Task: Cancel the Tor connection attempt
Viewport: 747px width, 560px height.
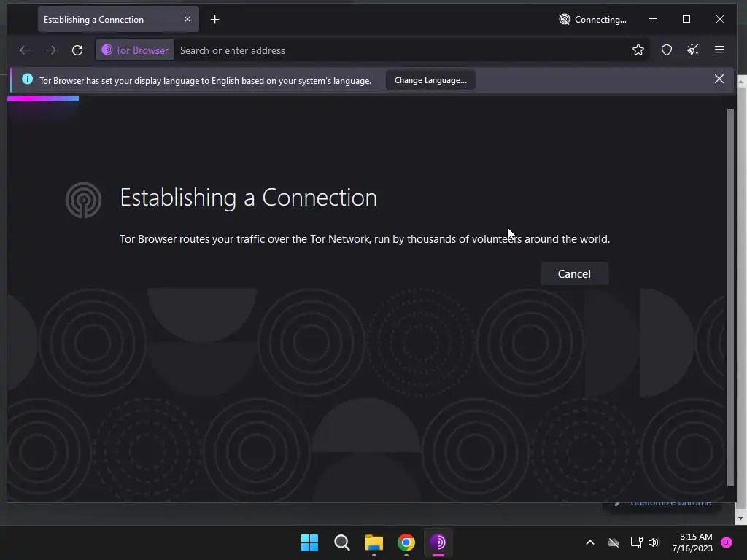Action: (574, 274)
